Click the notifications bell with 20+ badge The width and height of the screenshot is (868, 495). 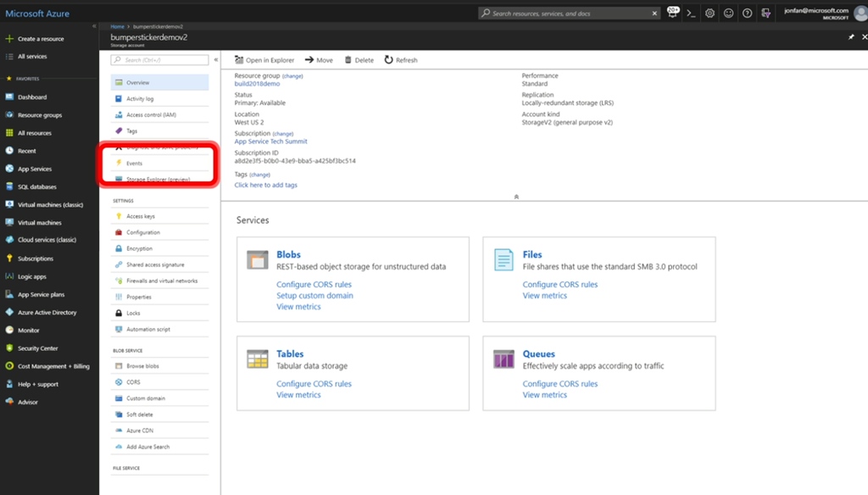673,13
